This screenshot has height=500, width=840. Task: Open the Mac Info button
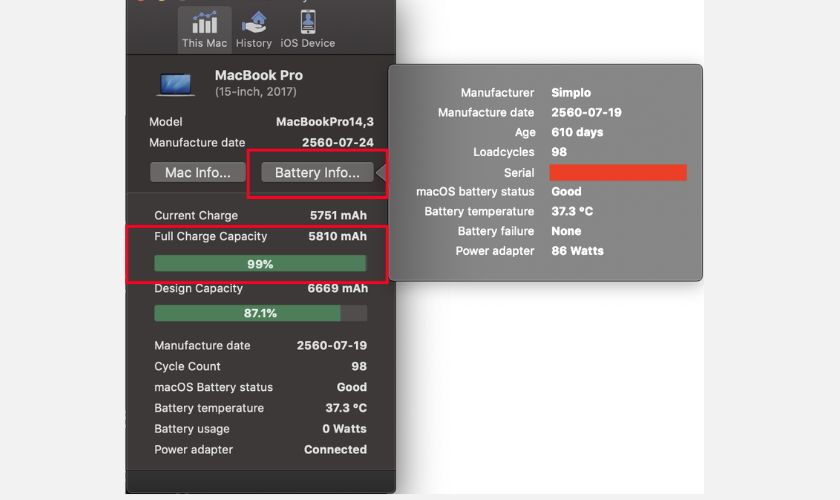[x=197, y=172]
